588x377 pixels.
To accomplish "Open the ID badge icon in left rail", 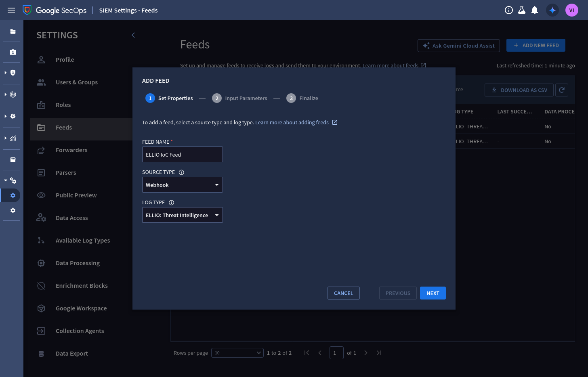I will click(13, 52).
